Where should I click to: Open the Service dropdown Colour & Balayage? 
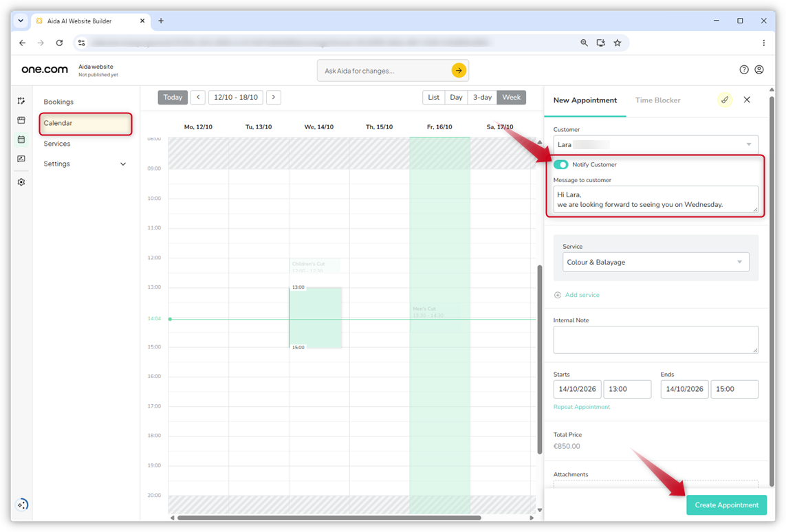[655, 262]
